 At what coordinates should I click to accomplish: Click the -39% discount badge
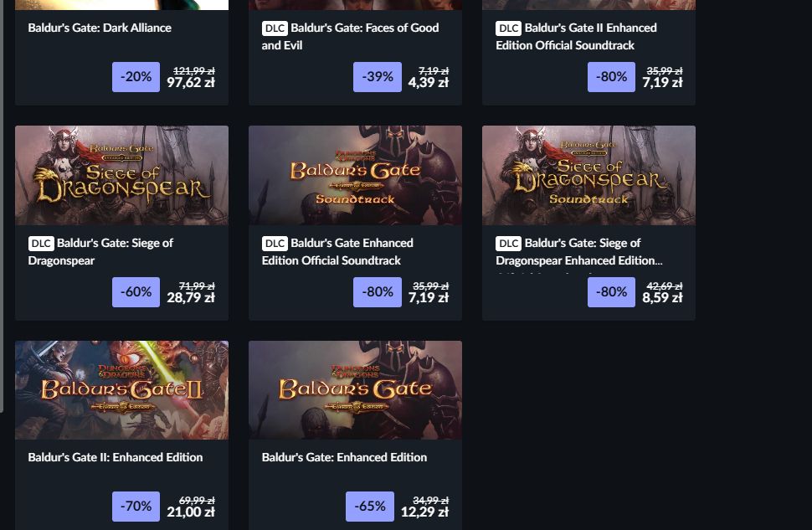378,77
